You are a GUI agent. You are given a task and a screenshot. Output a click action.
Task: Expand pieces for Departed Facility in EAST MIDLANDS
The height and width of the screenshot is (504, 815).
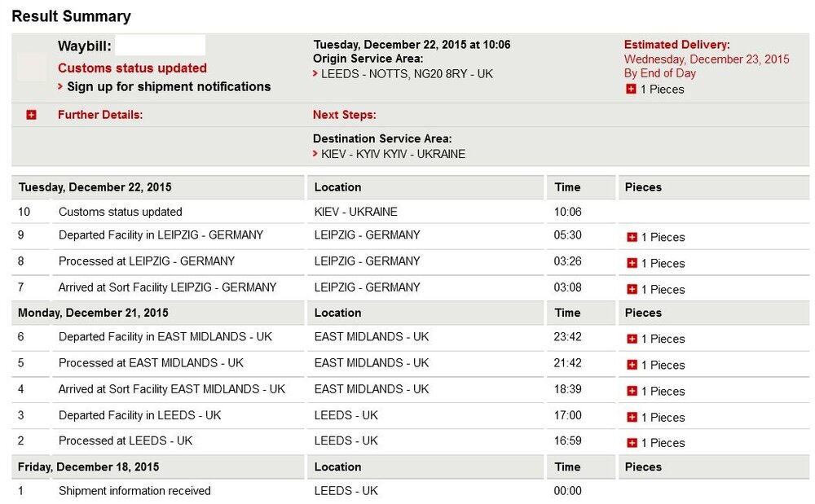click(631, 339)
